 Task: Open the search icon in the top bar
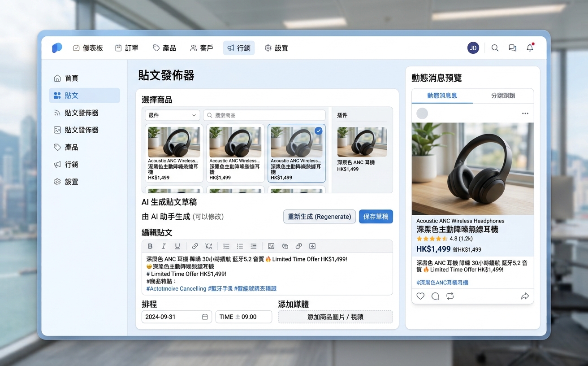point(495,48)
